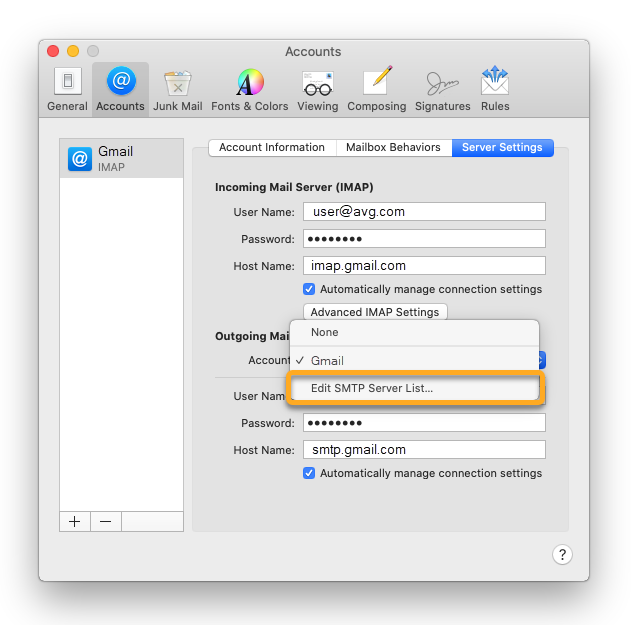Select Edit SMTP Server List… option
The image size is (631, 625).
(x=414, y=388)
